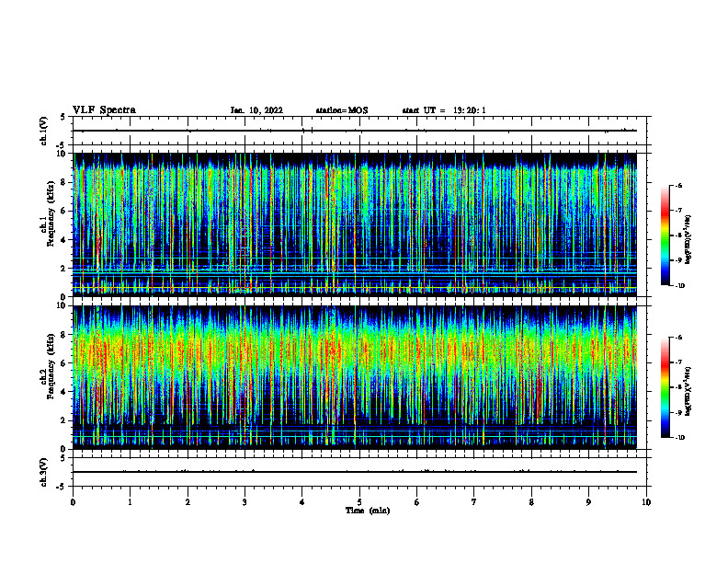Click the "-10" label on ch.2 color bar
Viewport: 728px width, 563px height.
[x=679, y=438]
